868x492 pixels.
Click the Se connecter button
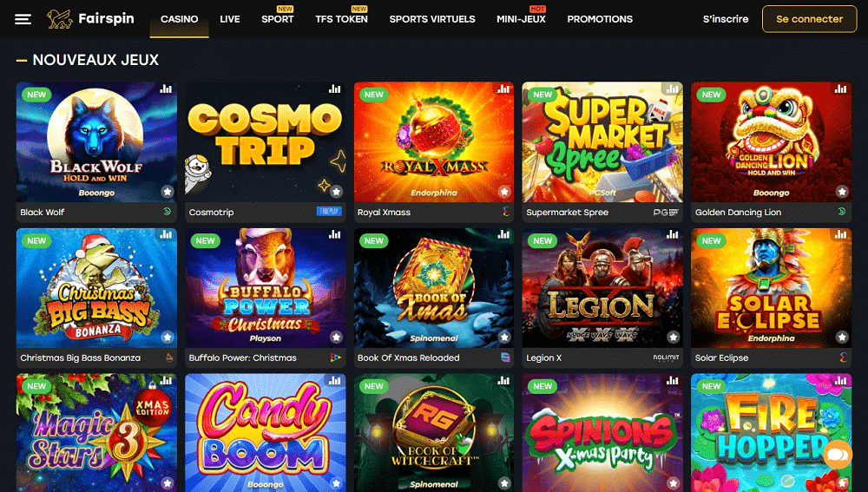809,19
